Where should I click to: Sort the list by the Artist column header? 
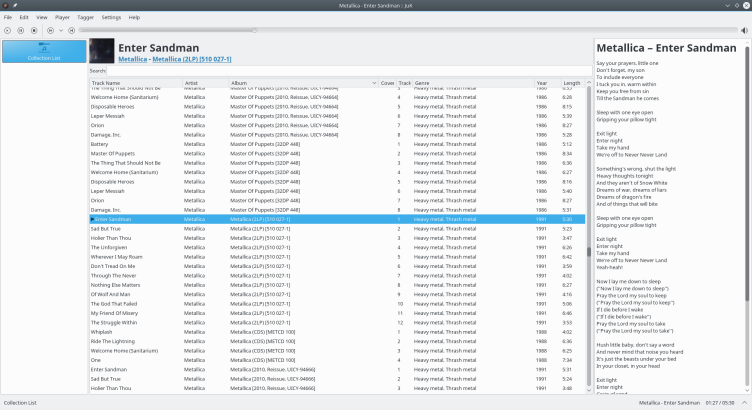[191, 82]
